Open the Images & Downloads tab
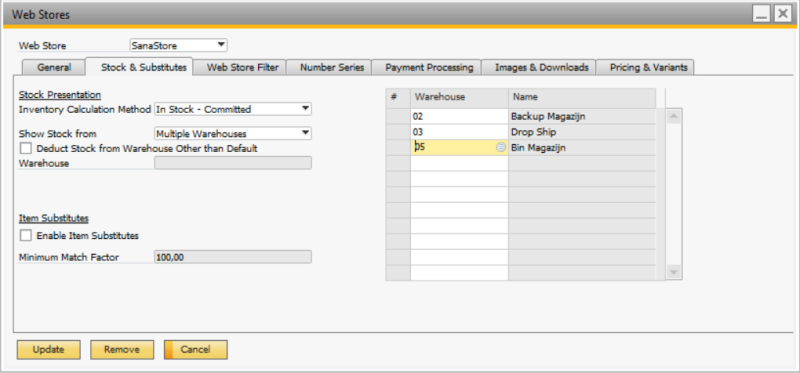 pyautogui.click(x=541, y=67)
